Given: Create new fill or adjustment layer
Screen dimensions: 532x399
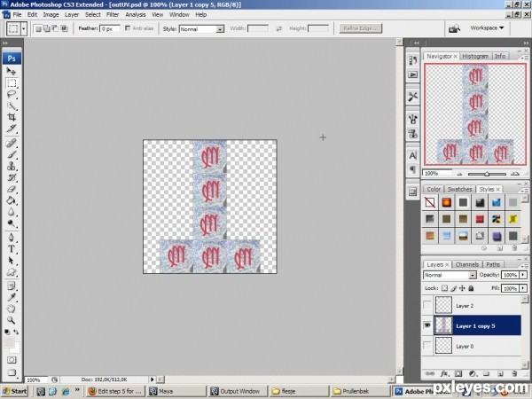Looking at the screenshot, I should (x=473, y=373).
